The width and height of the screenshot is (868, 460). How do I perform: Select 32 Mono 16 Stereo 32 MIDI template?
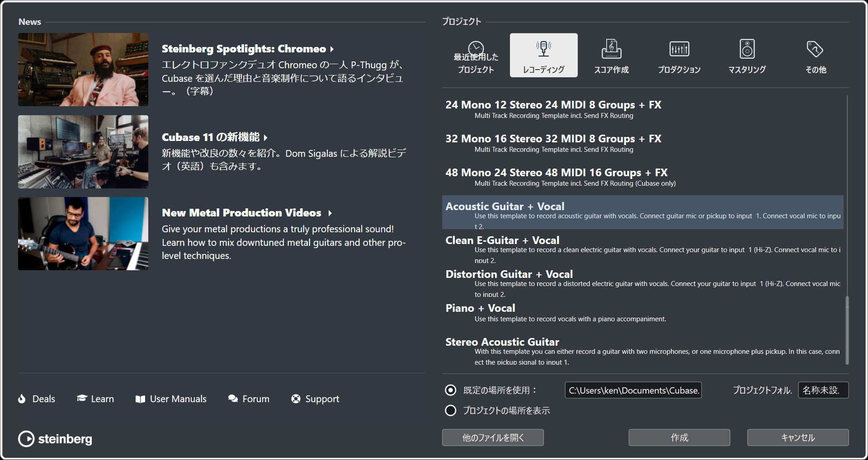point(642,144)
